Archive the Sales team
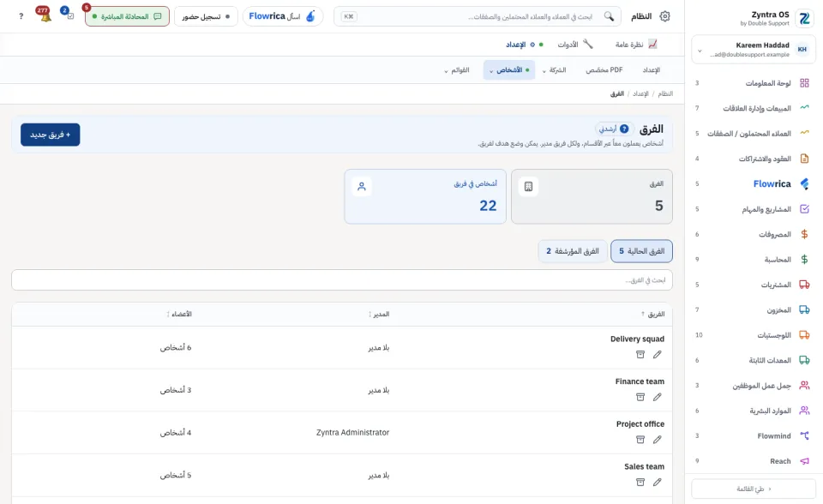 640,482
